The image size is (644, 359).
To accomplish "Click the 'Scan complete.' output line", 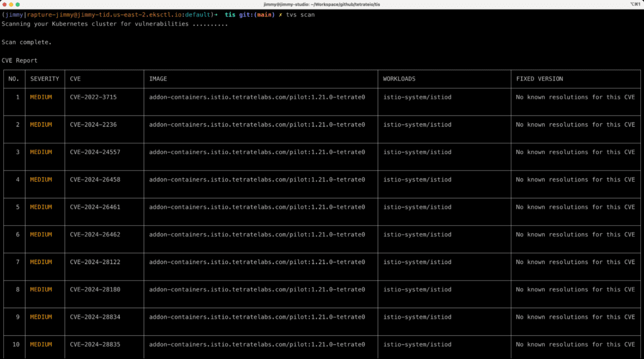I will pos(26,42).
